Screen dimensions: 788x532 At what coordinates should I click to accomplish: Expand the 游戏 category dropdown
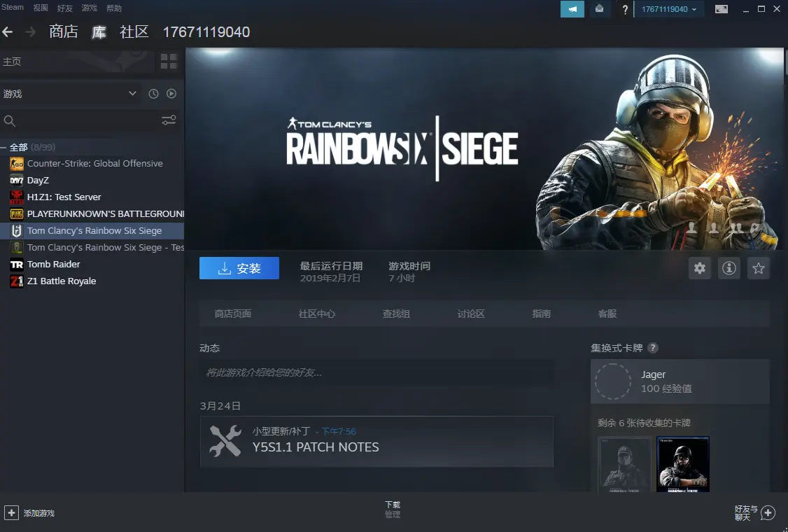[x=132, y=94]
